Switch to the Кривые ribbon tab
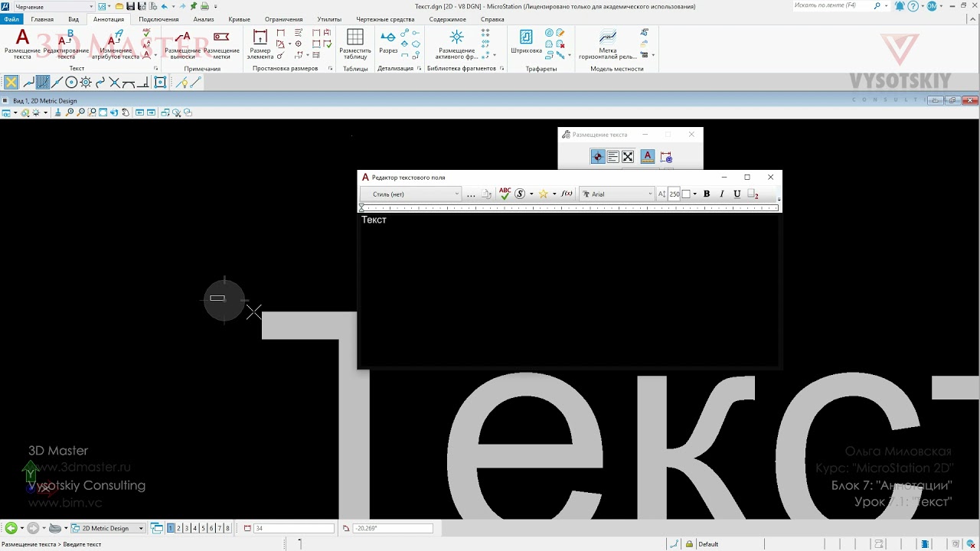Screen dimensions: 980x551 click(239, 19)
